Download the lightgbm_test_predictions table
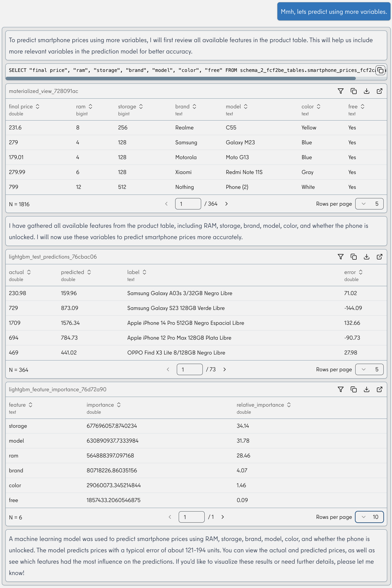392x588 pixels. pyautogui.click(x=367, y=257)
